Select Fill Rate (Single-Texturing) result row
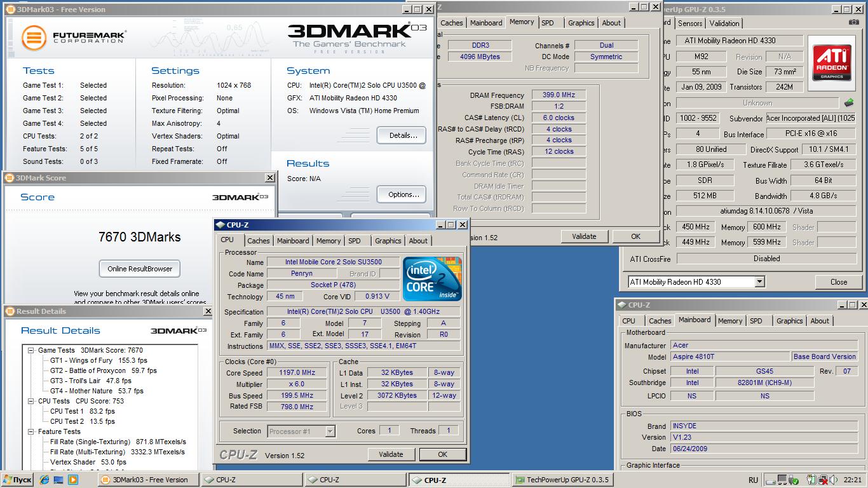The height and width of the screenshot is (488, 868). (118, 442)
